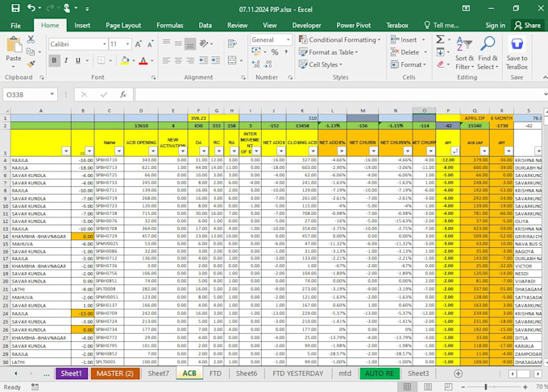The width and height of the screenshot is (548, 392).
Task: Open the AUTO RE sheet tab
Action: tap(380, 373)
